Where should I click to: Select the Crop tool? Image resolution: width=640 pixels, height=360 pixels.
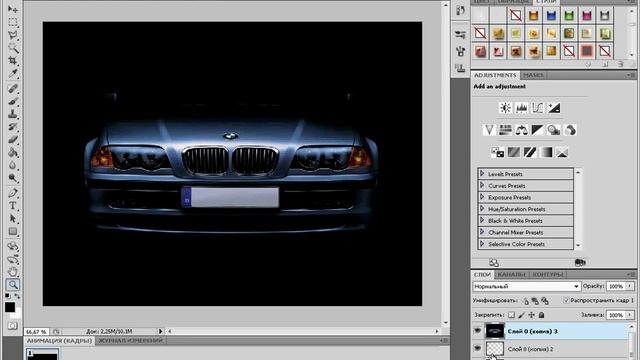coord(13,61)
